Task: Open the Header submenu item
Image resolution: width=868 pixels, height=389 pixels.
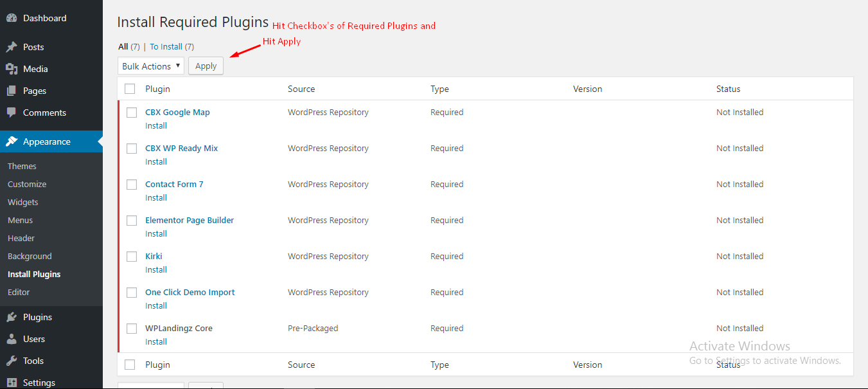Action: [x=21, y=238]
